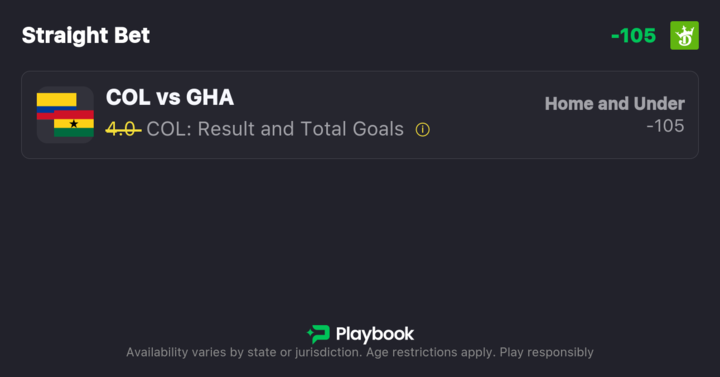Viewport: 720px width, 377px height.
Task: Click the Availability varies by state text
Action: (x=244, y=353)
